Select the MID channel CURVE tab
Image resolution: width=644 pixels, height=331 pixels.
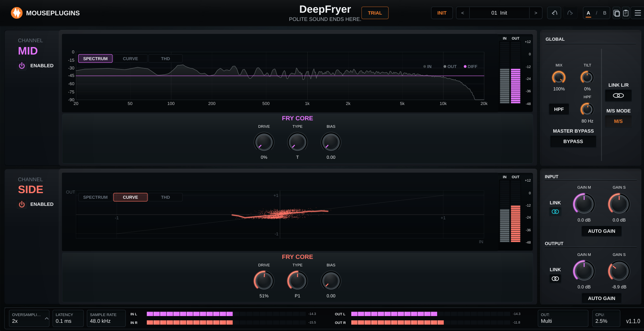(x=130, y=59)
